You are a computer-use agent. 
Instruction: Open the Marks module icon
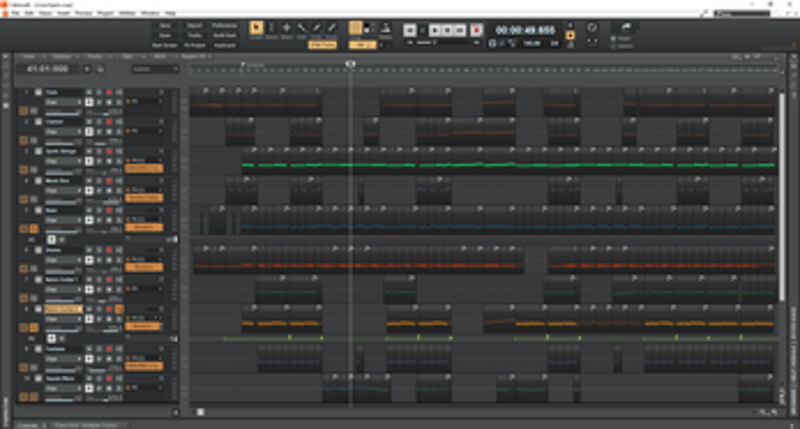[385, 29]
